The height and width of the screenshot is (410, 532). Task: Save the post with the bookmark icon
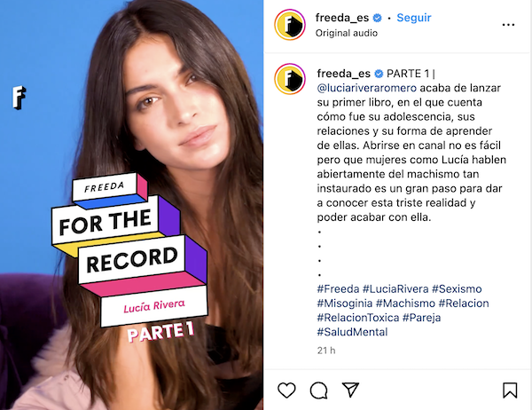[x=510, y=390]
